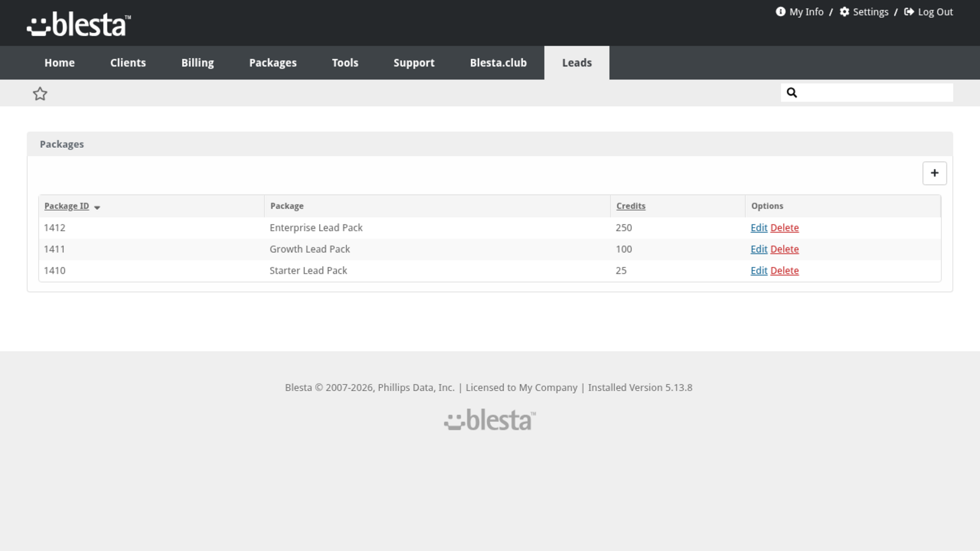Click the Blesta logo in header
980x551 pixels.
pyautogui.click(x=79, y=24)
